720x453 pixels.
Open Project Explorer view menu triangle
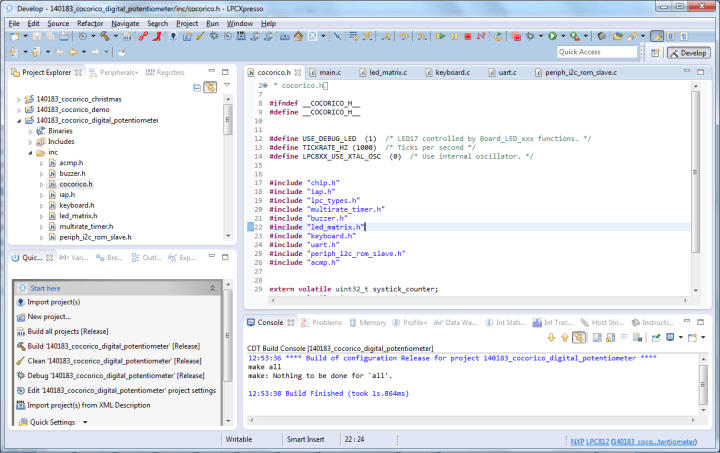[227, 85]
